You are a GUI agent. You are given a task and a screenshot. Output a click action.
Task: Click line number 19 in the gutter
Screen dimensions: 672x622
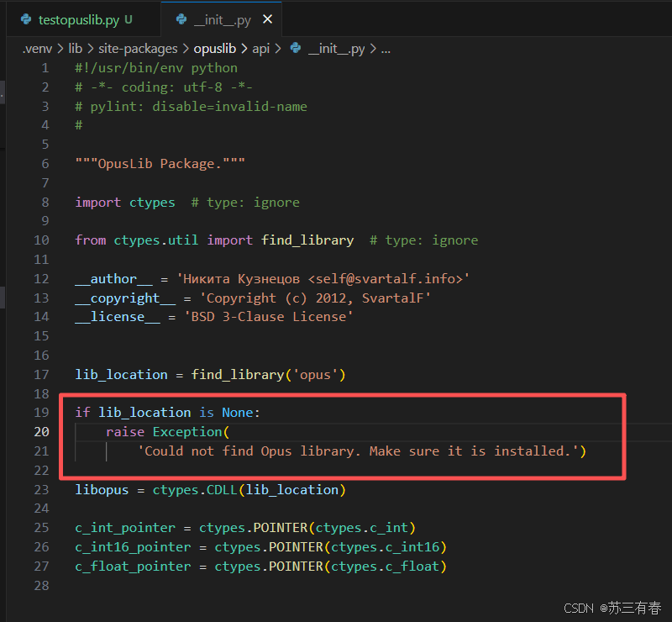click(x=41, y=412)
